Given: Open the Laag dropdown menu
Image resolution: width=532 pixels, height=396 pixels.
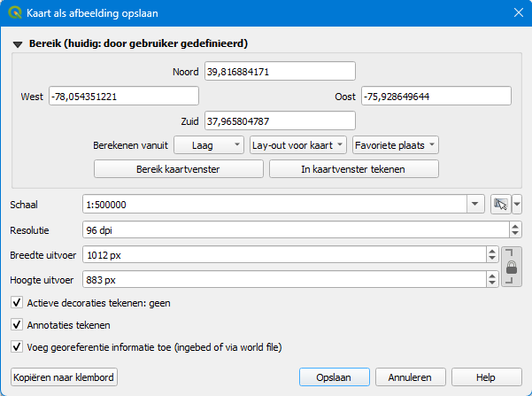Looking at the screenshot, I should [x=208, y=144].
